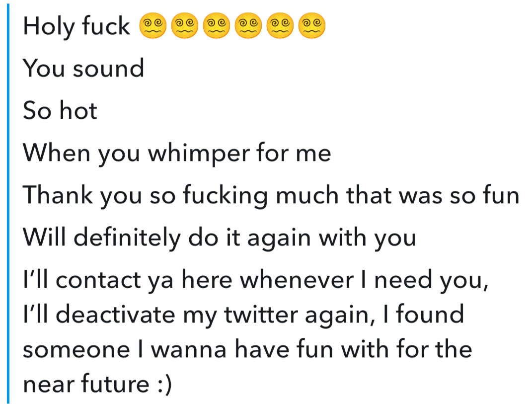Select the last dizzy-face emoji in the row
The height and width of the screenshot is (404, 532).
point(312,27)
